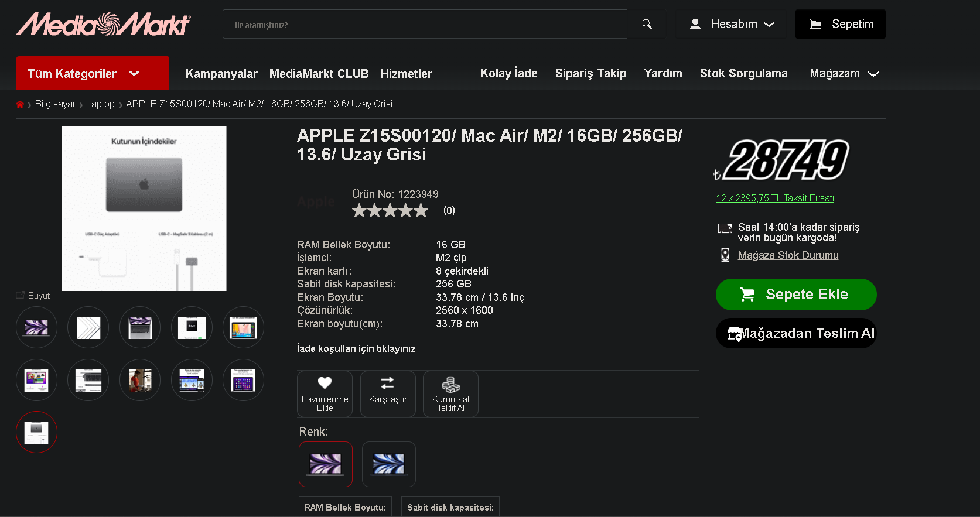Click the Büyüt enlarge image icon
Viewport: 980px width, 517px height.
[x=21, y=295]
